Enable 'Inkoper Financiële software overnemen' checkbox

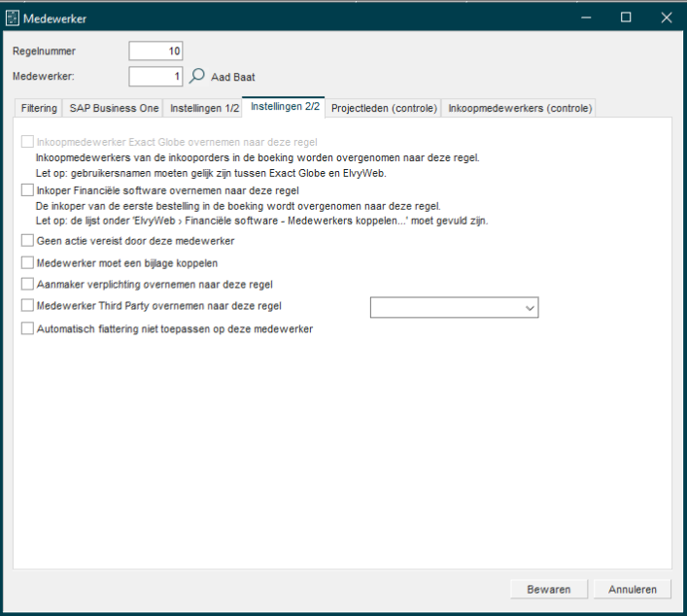click(27, 191)
